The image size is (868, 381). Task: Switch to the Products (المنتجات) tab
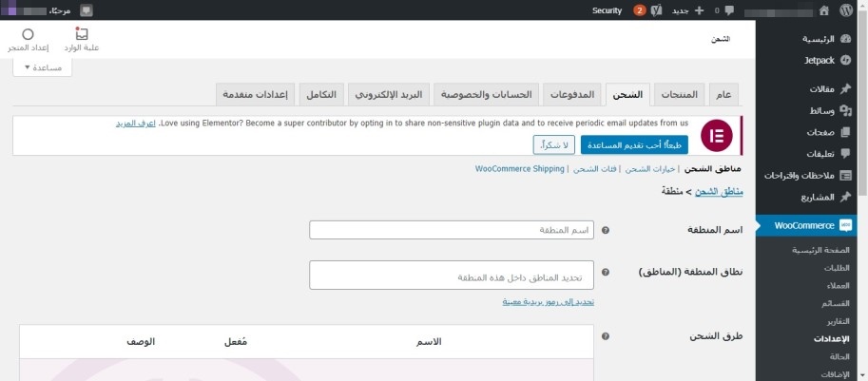677,95
